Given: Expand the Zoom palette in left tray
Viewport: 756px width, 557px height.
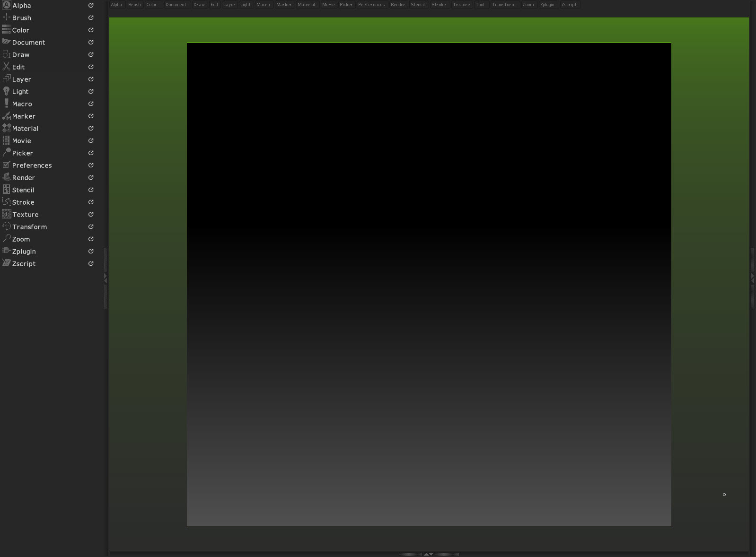Looking at the screenshot, I should (x=21, y=239).
